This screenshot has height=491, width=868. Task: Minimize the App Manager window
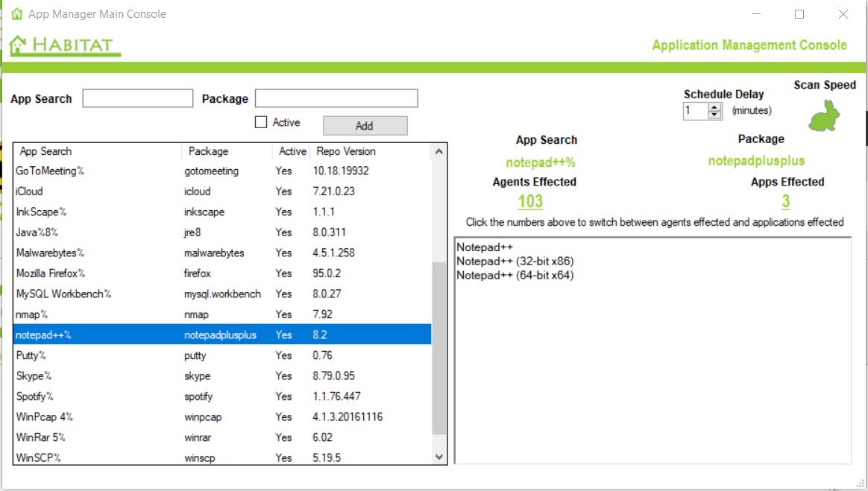click(x=755, y=14)
